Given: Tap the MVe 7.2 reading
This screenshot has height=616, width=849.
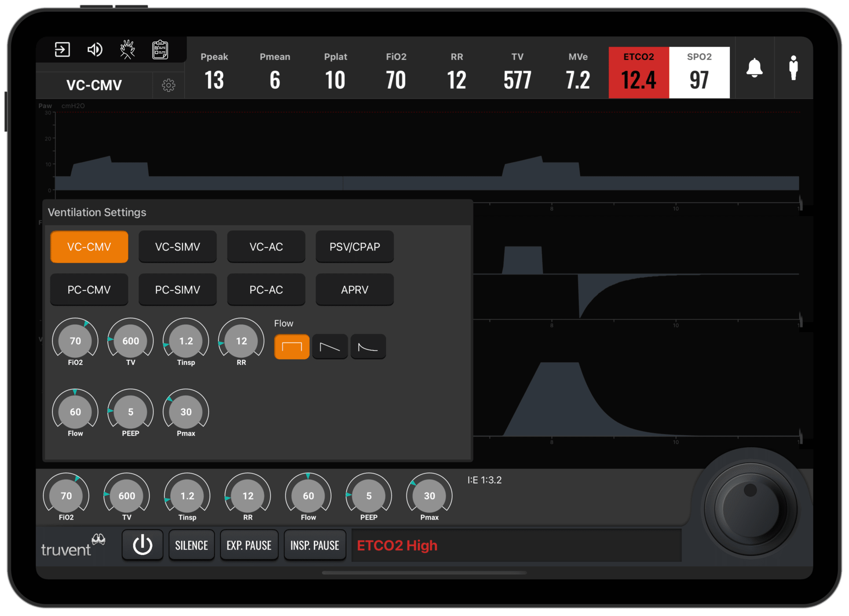Looking at the screenshot, I should [578, 72].
